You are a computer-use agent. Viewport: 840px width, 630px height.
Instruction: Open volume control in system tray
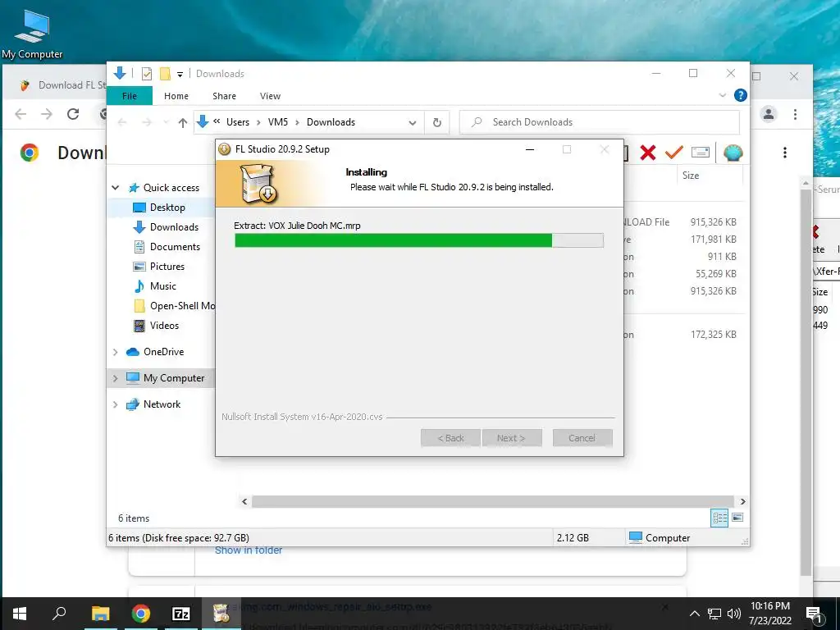(734, 614)
